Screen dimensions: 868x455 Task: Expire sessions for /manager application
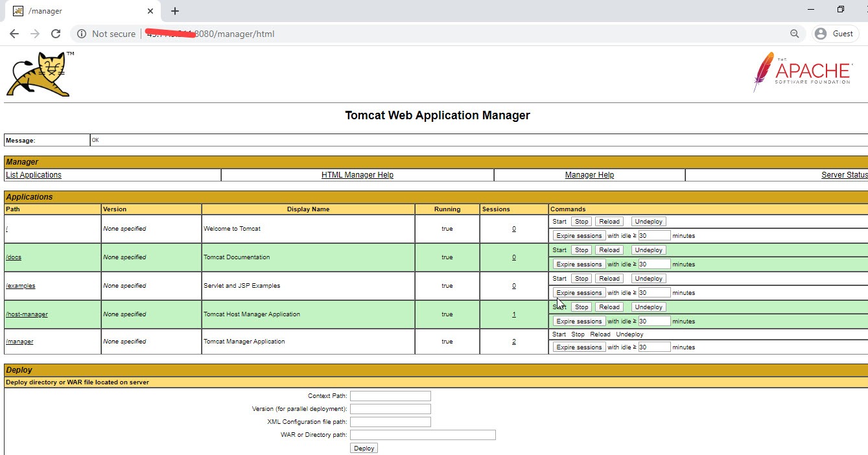[x=580, y=347]
